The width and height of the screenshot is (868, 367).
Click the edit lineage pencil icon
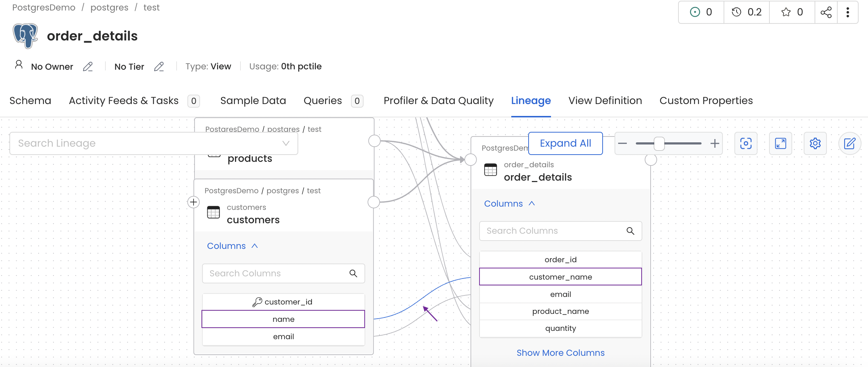coord(849,143)
